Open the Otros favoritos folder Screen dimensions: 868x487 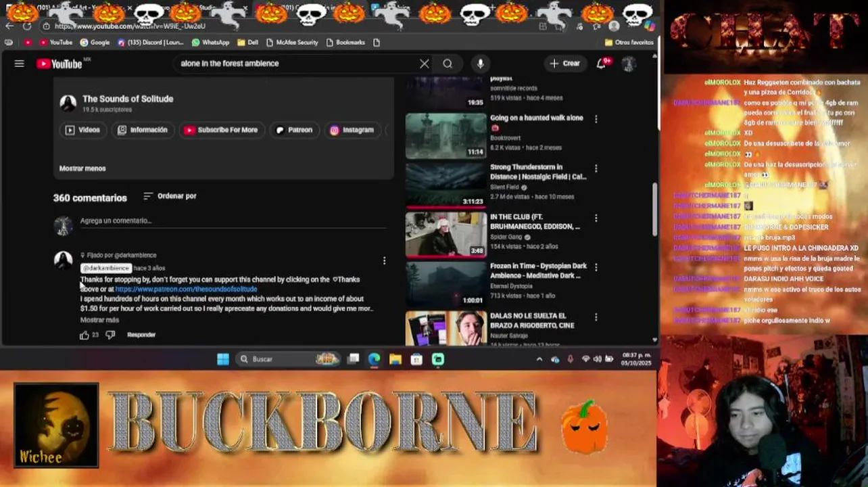(x=629, y=42)
